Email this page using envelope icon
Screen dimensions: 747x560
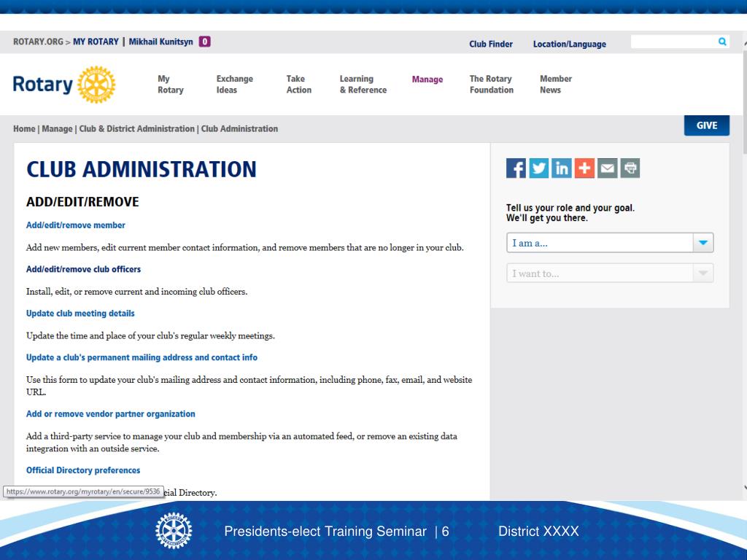(608, 168)
